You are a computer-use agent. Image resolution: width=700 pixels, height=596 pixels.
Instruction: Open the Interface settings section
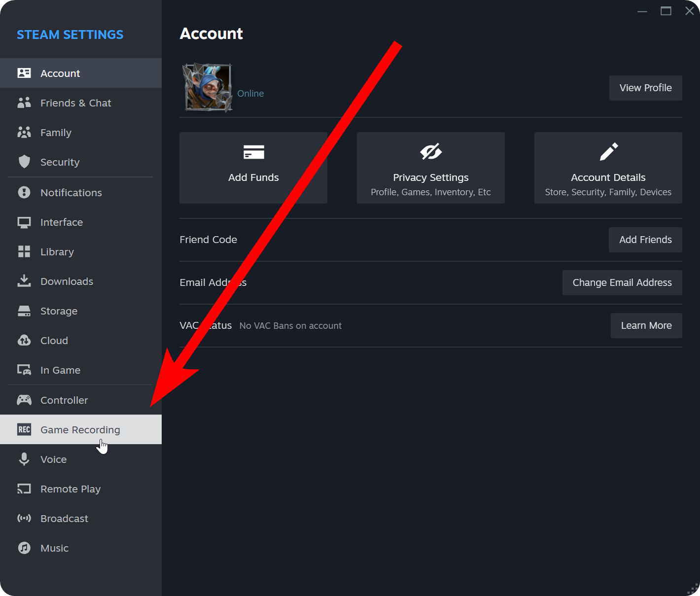coord(62,222)
